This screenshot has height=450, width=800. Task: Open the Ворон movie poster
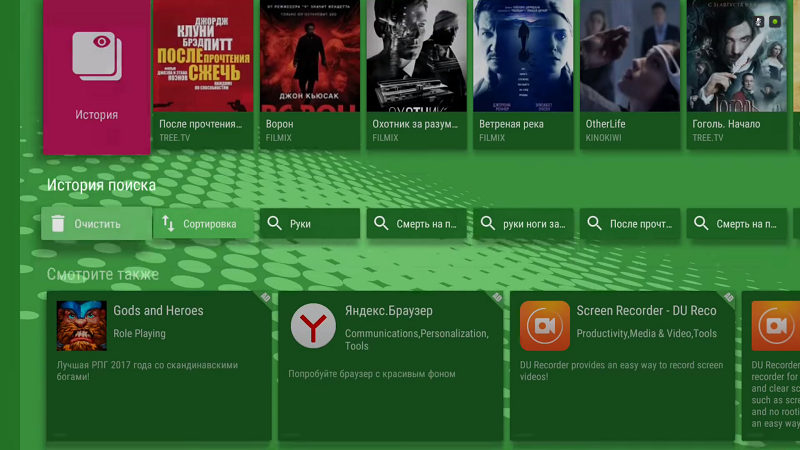click(x=309, y=55)
